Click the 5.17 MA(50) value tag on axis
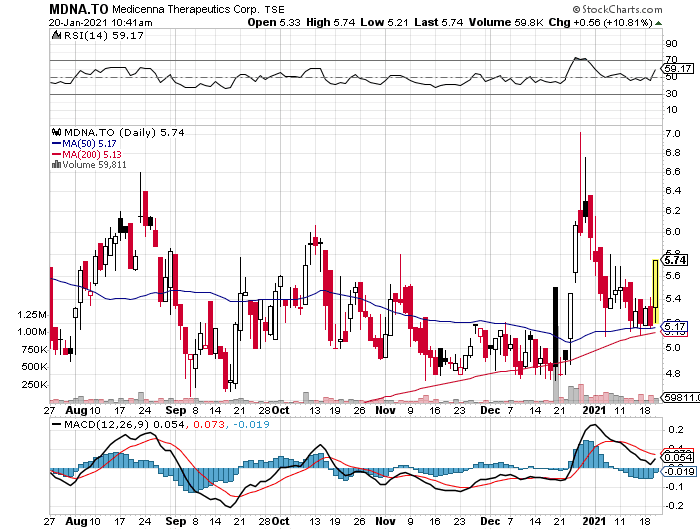Viewport: 700px width, 530px height. (x=675, y=326)
